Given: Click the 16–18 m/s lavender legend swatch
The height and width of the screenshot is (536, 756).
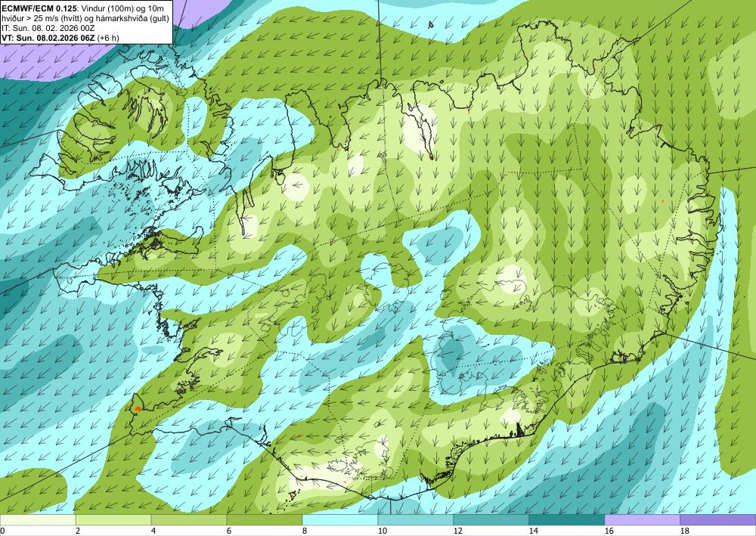Looking at the screenshot, I should [x=642, y=520].
